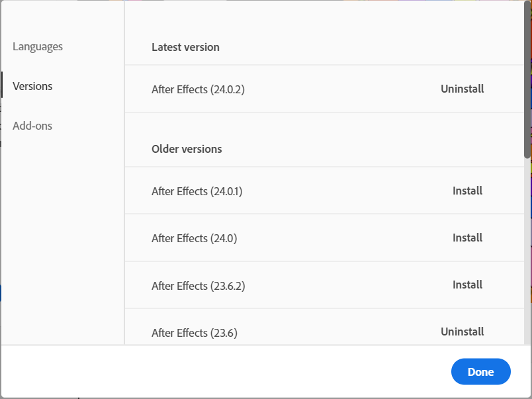Click the versions list scrollbar thumb
Screen dimensions: 532x399
click(527, 79)
